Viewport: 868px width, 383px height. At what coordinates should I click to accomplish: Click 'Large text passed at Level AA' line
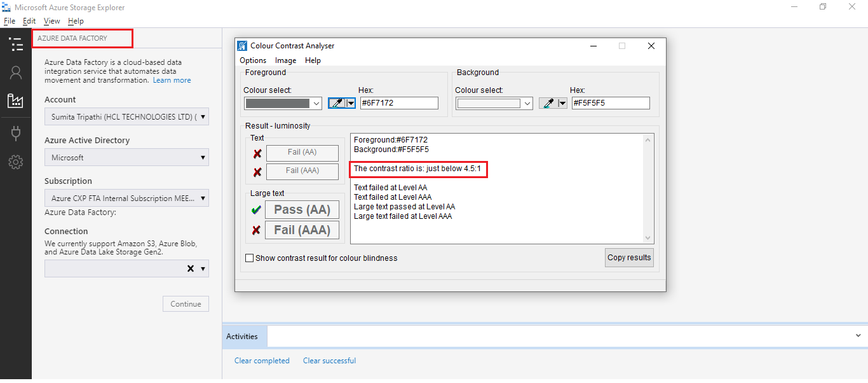[x=404, y=207]
